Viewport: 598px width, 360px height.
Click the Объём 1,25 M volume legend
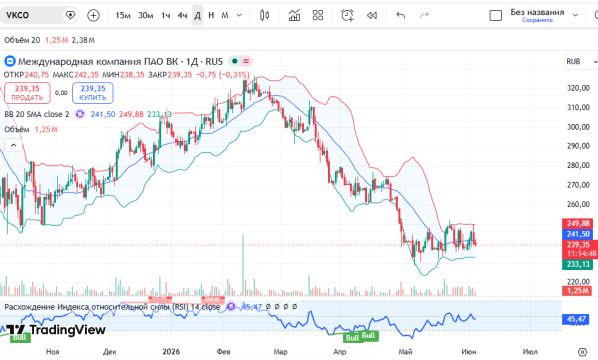click(31, 130)
